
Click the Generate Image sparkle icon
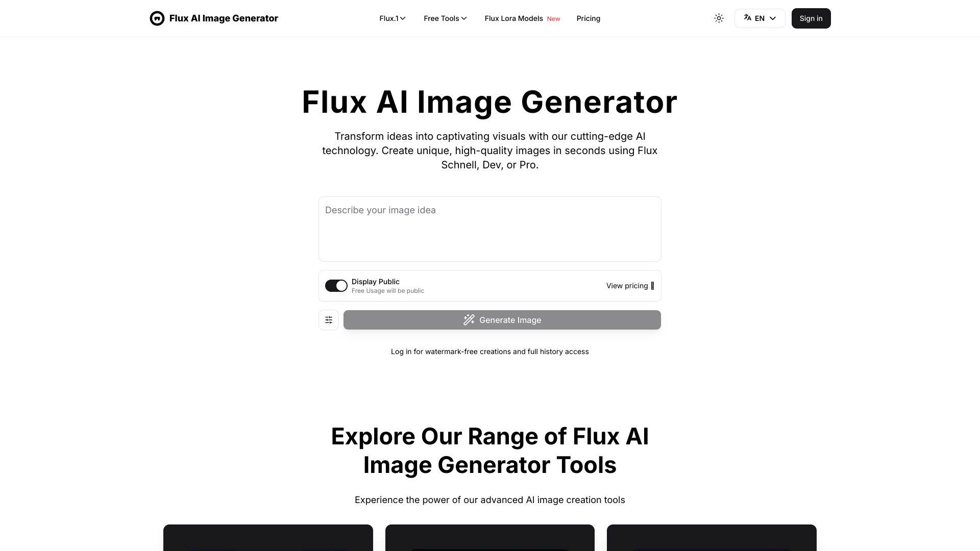(x=469, y=319)
